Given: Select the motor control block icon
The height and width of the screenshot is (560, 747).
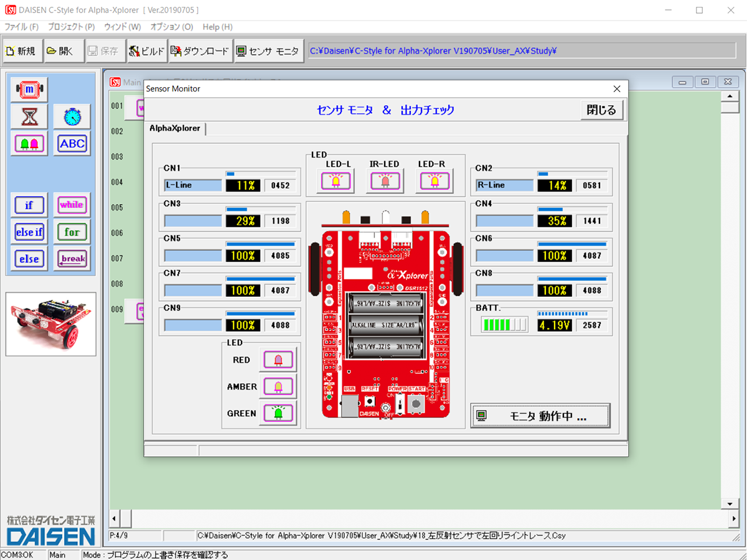Looking at the screenshot, I should click(29, 90).
